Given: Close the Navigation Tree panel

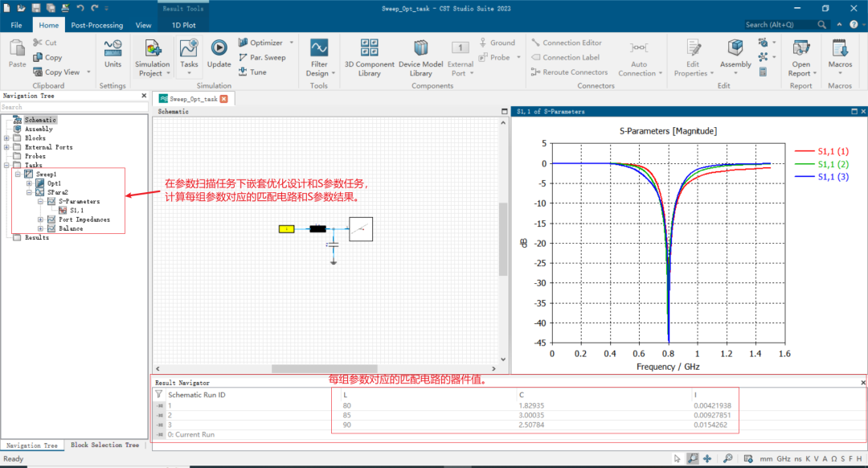Looking at the screenshot, I should 144,96.
